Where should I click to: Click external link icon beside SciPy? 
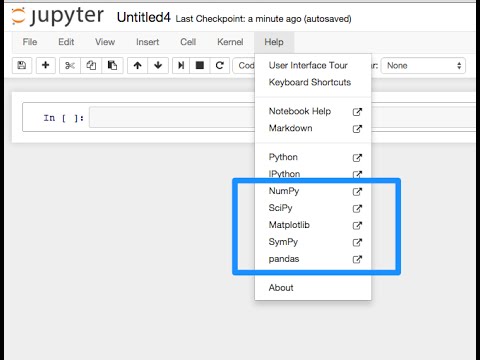tap(357, 208)
